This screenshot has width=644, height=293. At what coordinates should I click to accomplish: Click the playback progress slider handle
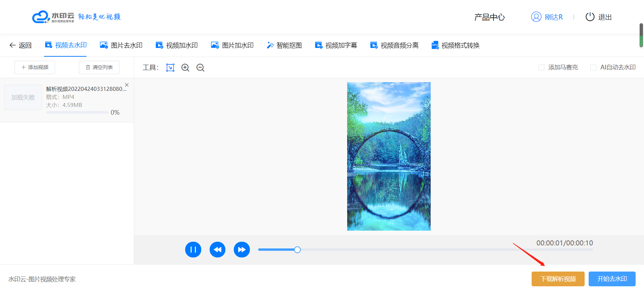point(297,249)
